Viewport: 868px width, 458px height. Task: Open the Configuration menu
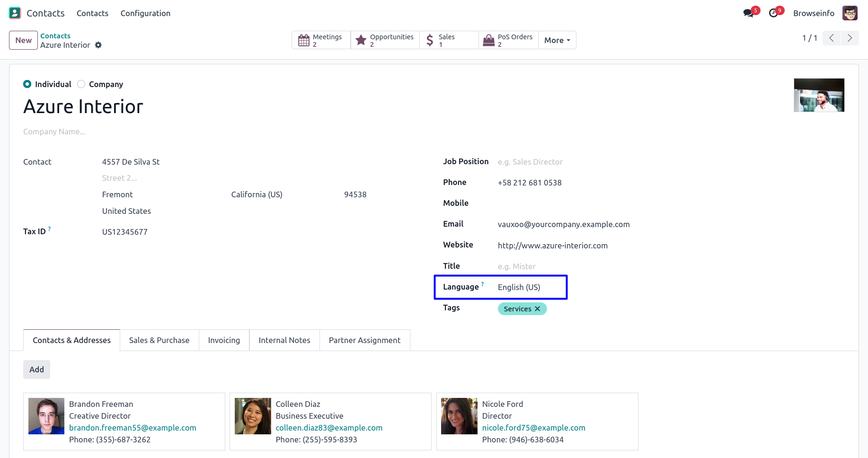tap(145, 13)
